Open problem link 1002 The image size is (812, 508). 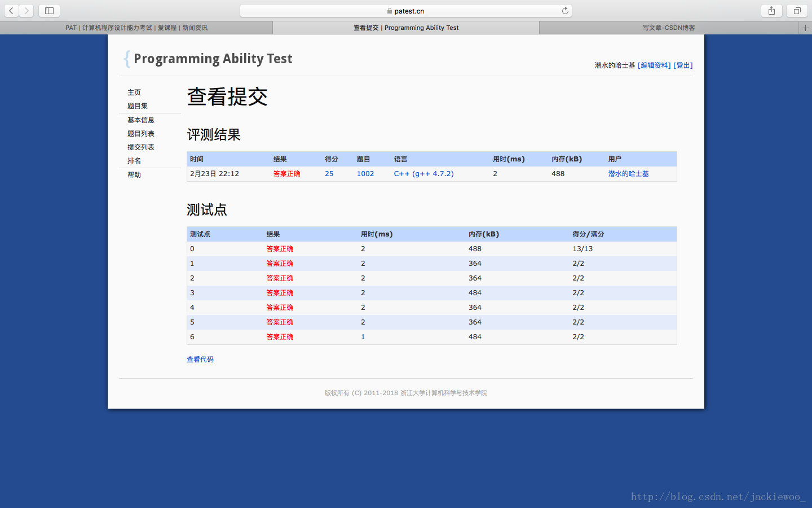[x=365, y=174]
